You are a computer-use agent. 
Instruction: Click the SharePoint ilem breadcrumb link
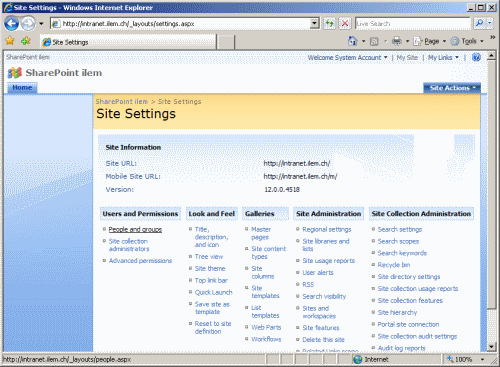122,102
